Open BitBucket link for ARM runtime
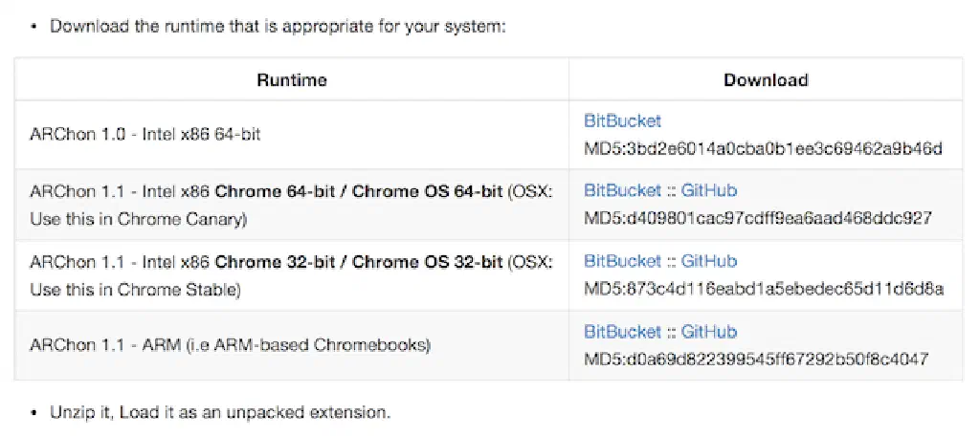Viewport: 980px width, 436px height. pyautogui.click(x=622, y=333)
